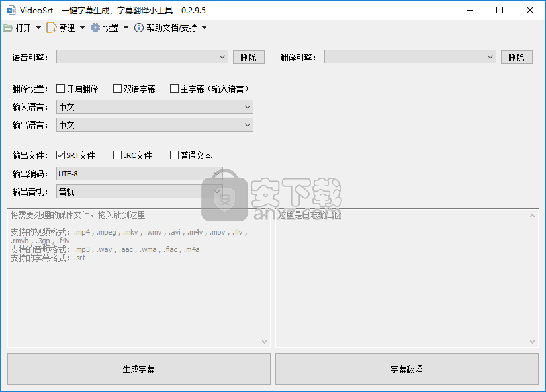This screenshot has width=546, height=392.
Task: Open the 打开 menu
Action: click(x=23, y=28)
